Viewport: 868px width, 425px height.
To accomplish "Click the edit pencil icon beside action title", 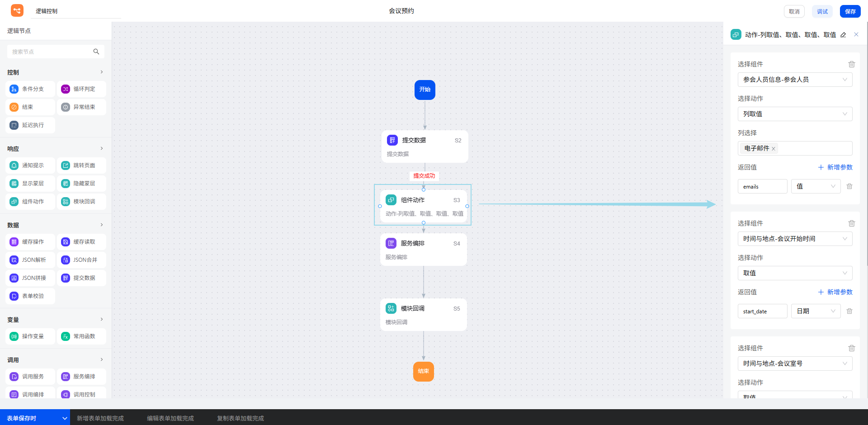I will (843, 35).
